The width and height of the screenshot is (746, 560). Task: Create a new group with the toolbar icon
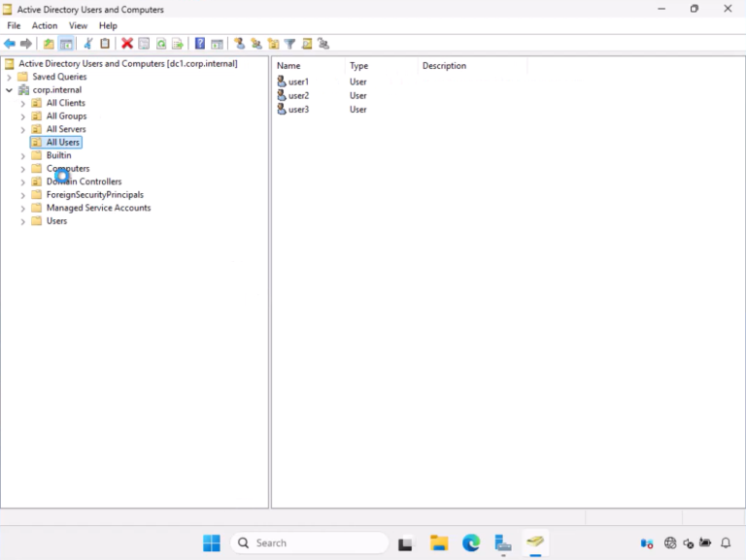coord(256,44)
